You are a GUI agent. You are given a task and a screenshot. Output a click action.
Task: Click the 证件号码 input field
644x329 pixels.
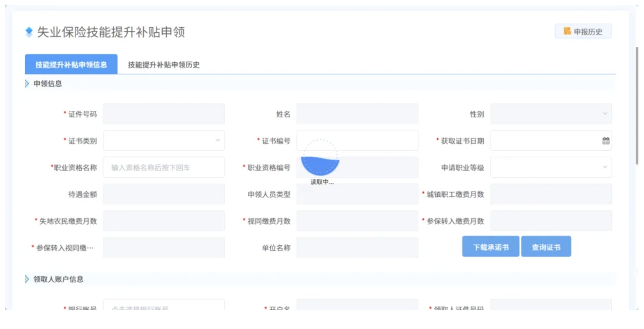(164, 114)
